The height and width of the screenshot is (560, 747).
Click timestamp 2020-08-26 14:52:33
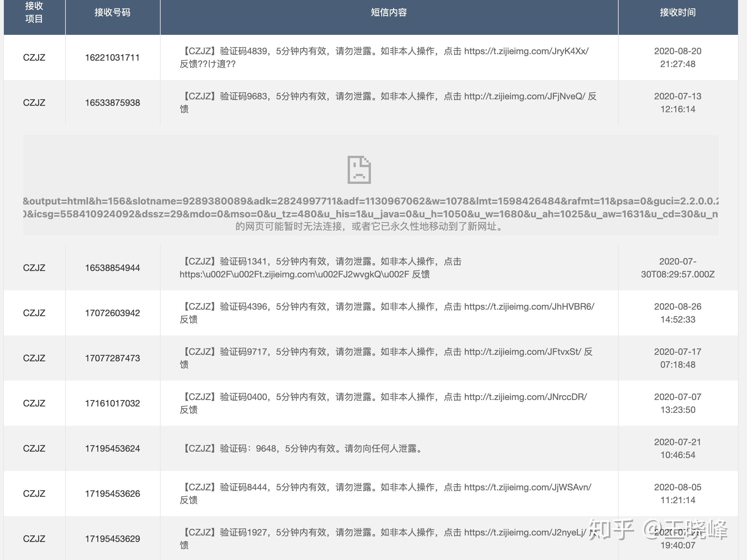click(x=678, y=313)
